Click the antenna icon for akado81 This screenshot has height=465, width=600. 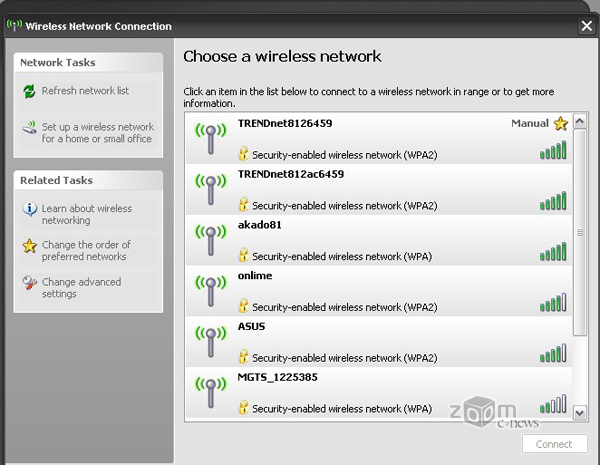210,240
